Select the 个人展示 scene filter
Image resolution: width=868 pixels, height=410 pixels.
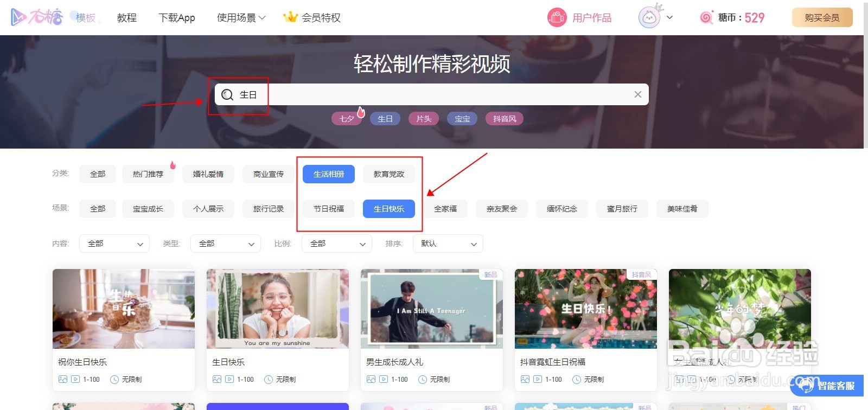208,209
